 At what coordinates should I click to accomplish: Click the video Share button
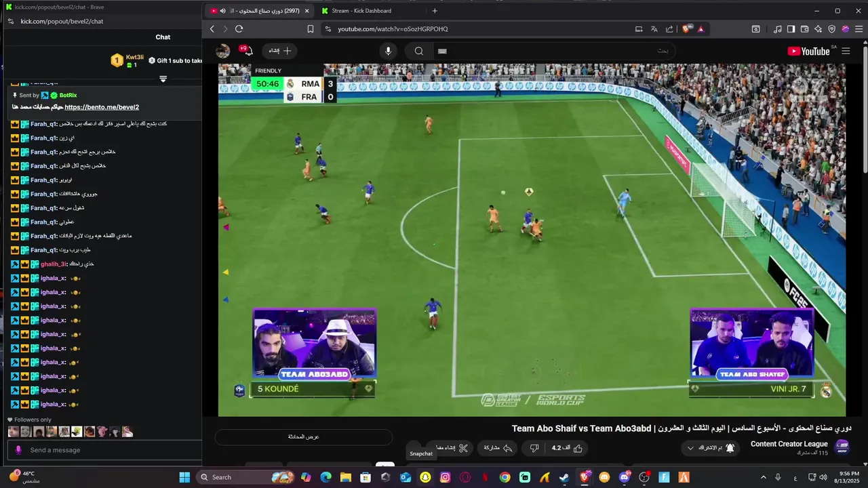(x=498, y=448)
